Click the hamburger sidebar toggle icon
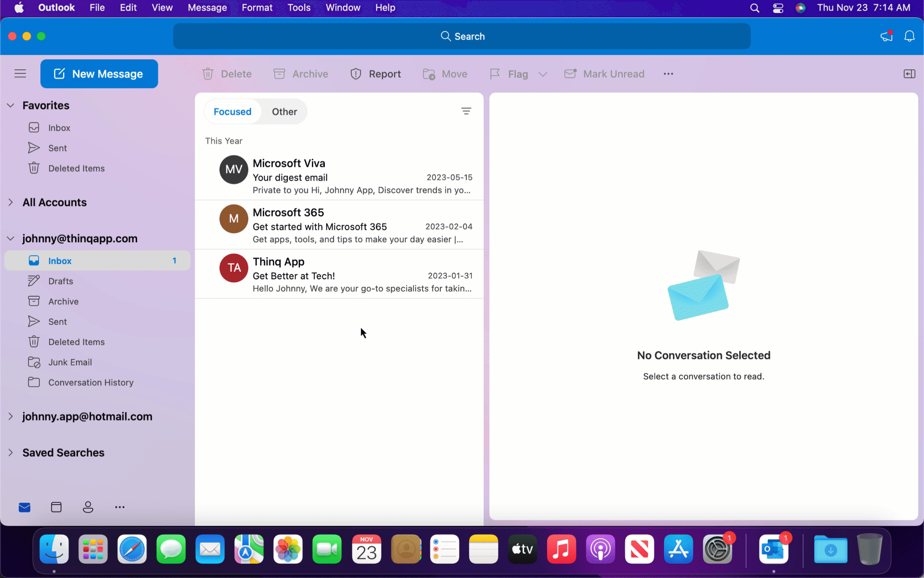Image resolution: width=924 pixels, height=578 pixels. coord(20,74)
